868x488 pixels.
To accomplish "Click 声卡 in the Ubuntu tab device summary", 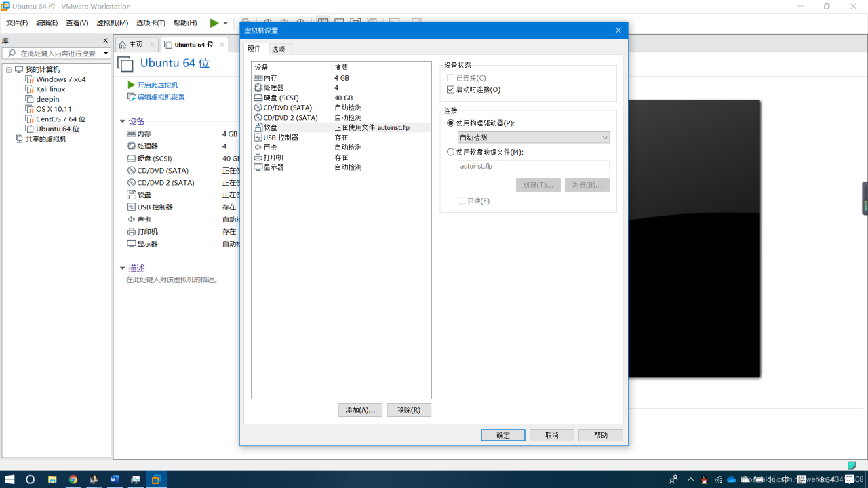I will [x=144, y=220].
